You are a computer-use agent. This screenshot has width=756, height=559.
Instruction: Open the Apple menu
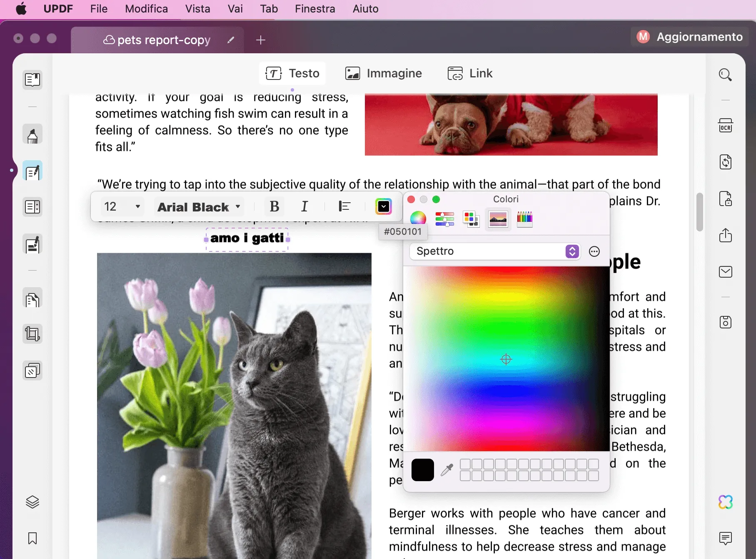[x=21, y=9]
